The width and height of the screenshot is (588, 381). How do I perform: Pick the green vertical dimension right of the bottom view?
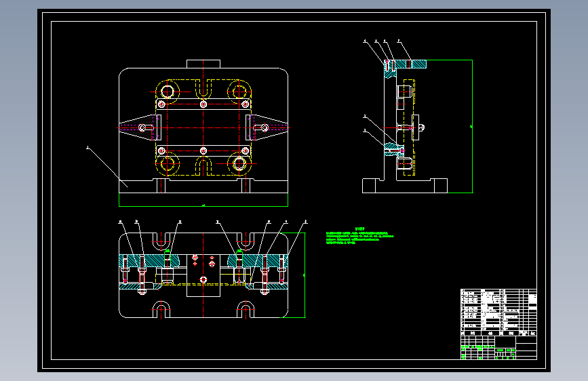[x=304, y=275]
